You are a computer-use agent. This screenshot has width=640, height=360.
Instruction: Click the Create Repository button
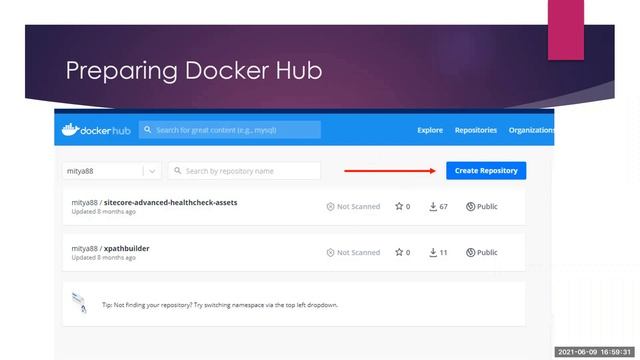click(486, 171)
